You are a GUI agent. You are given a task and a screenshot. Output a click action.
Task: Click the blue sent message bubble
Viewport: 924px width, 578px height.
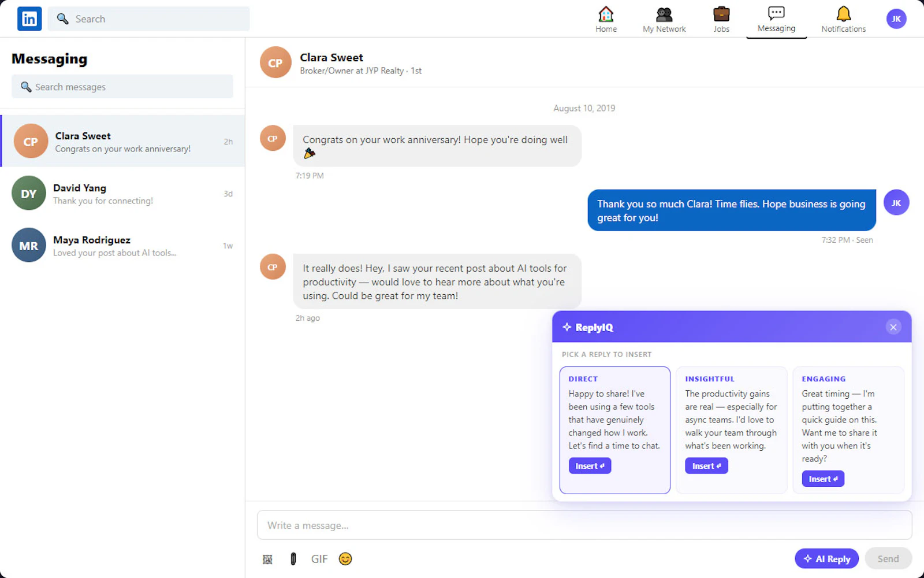pyautogui.click(x=732, y=210)
